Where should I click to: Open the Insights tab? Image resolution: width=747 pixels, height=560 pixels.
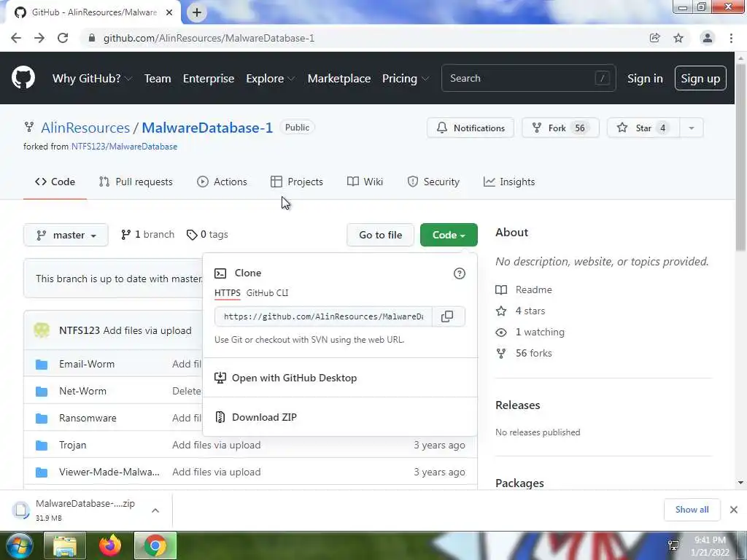(509, 182)
